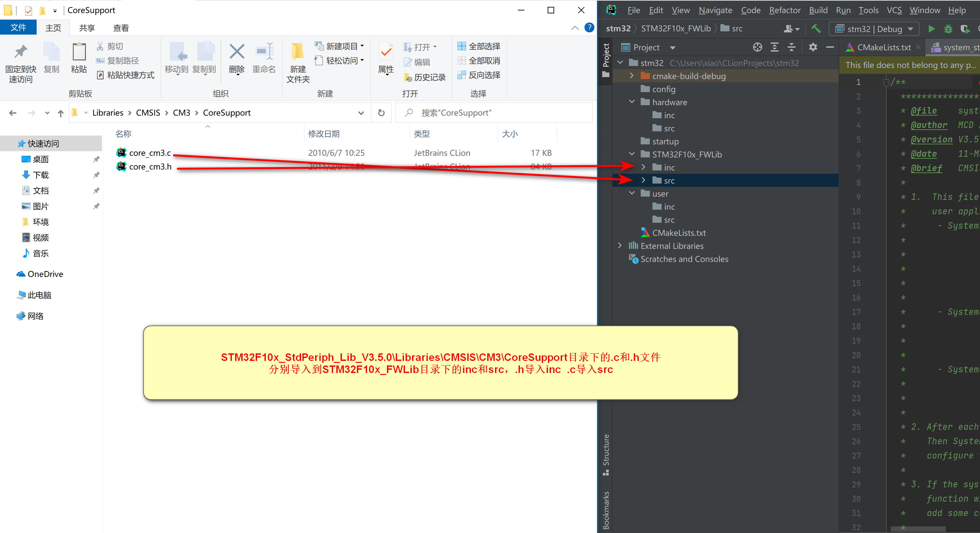Viewport: 980px width, 533px height.
Task: Click Paste shortcut command
Action: click(125, 75)
